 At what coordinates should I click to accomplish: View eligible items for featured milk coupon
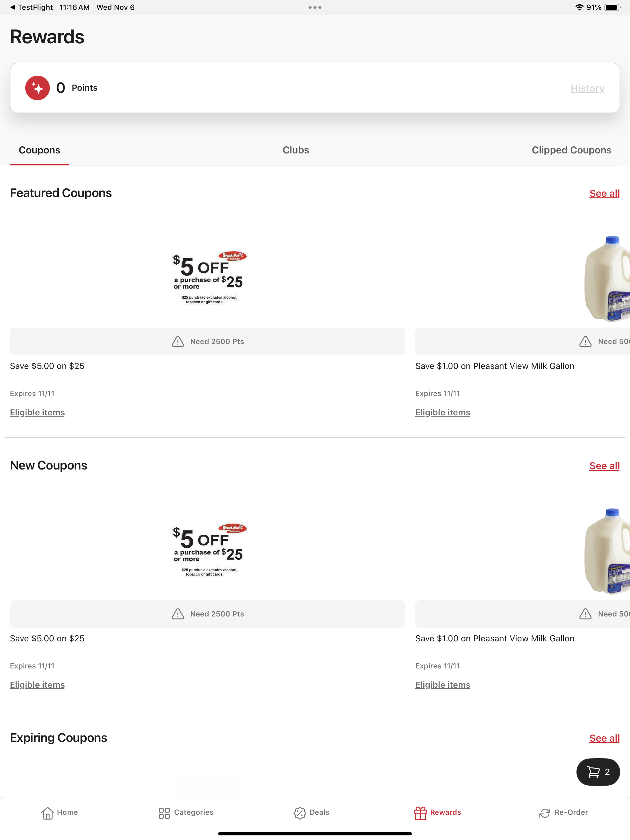point(443,412)
